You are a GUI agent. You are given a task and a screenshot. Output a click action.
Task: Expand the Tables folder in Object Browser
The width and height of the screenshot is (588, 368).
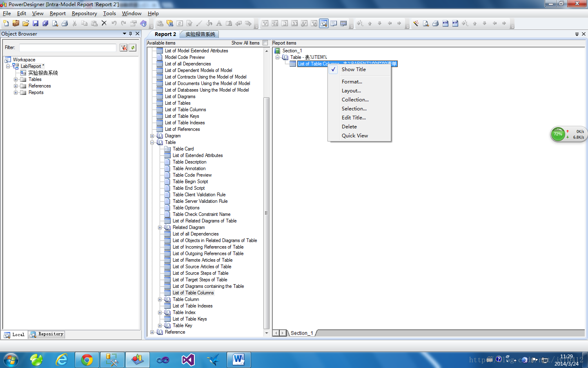16,79
